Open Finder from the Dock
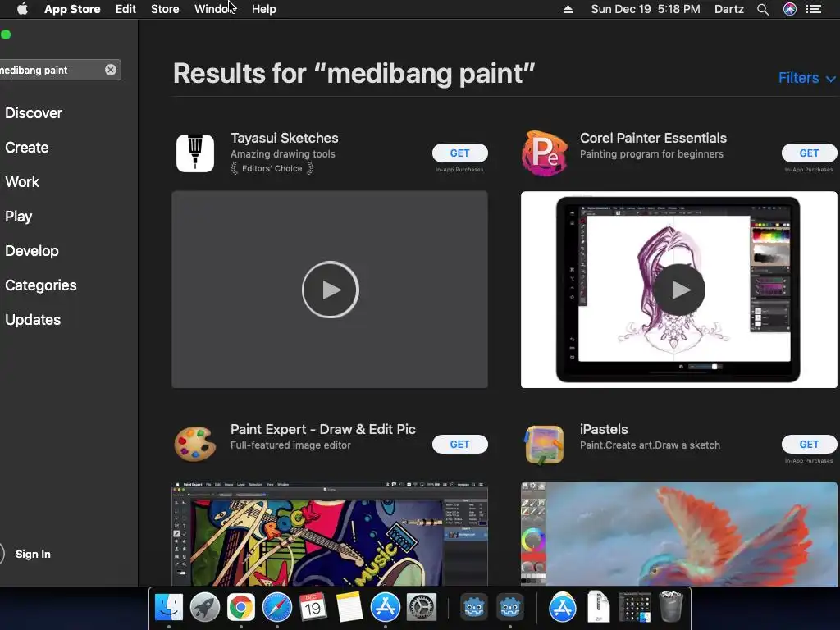 tap(169, 608)
